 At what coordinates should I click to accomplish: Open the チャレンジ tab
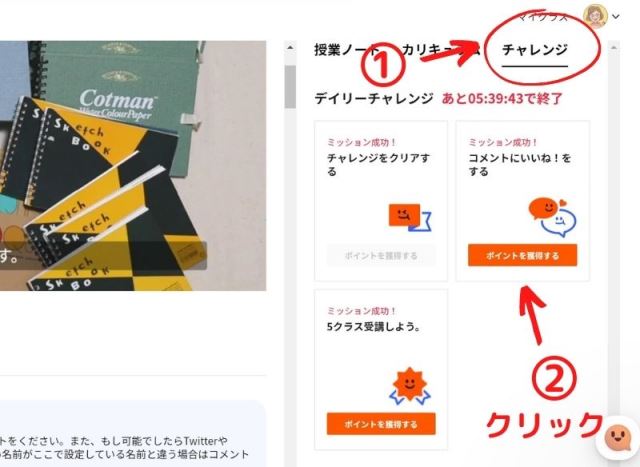pyautogui.click(x=535, y=50)
